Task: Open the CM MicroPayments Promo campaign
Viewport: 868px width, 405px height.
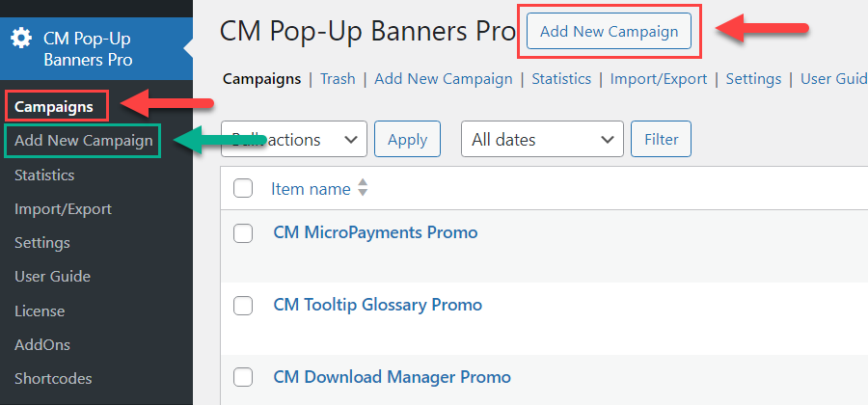Action: point(375,232)
